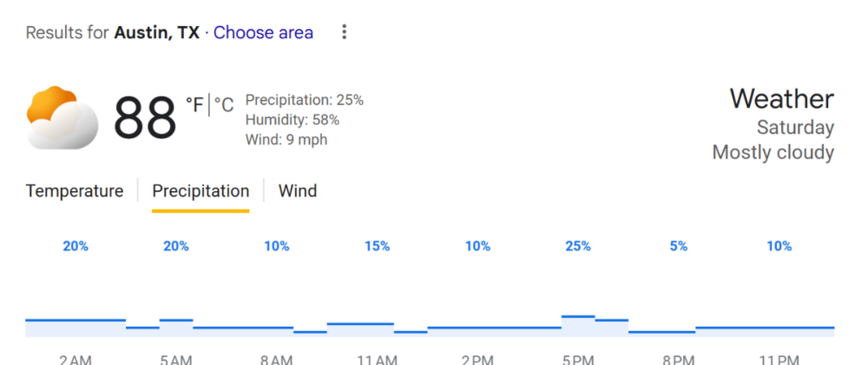Switch units to Celsius
This screenshot has height=365, width=868.
click(x=224, y=106)
